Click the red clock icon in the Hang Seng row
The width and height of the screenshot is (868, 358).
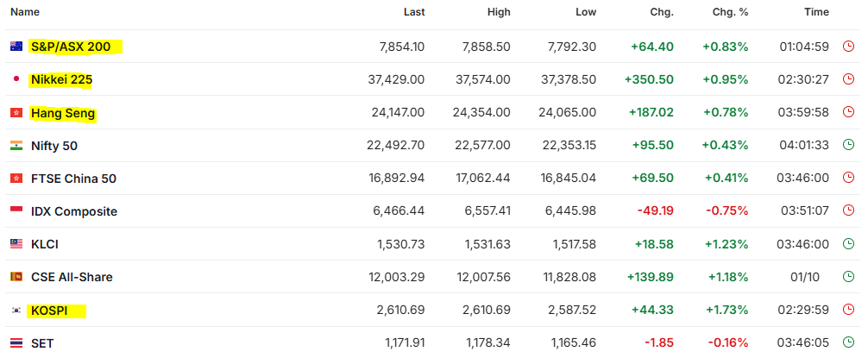click(848, 112)
